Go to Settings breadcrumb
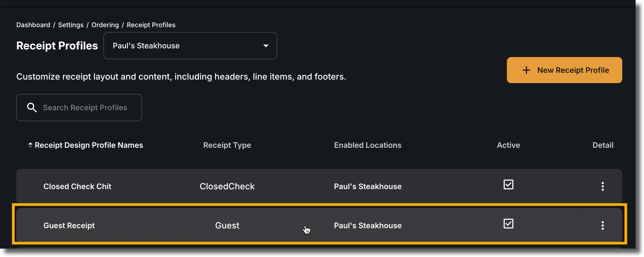 tap(71, 25)
